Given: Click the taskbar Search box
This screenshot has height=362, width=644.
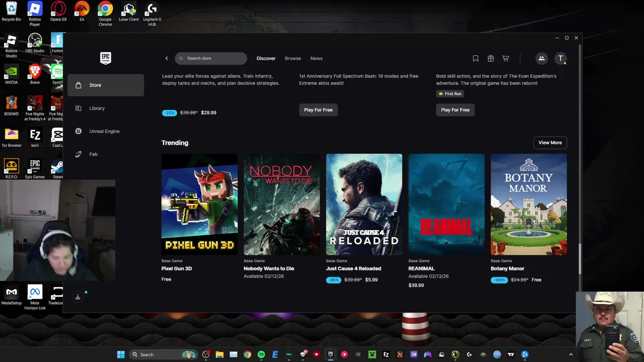Looking at the screenshot, I should (165, 354).
